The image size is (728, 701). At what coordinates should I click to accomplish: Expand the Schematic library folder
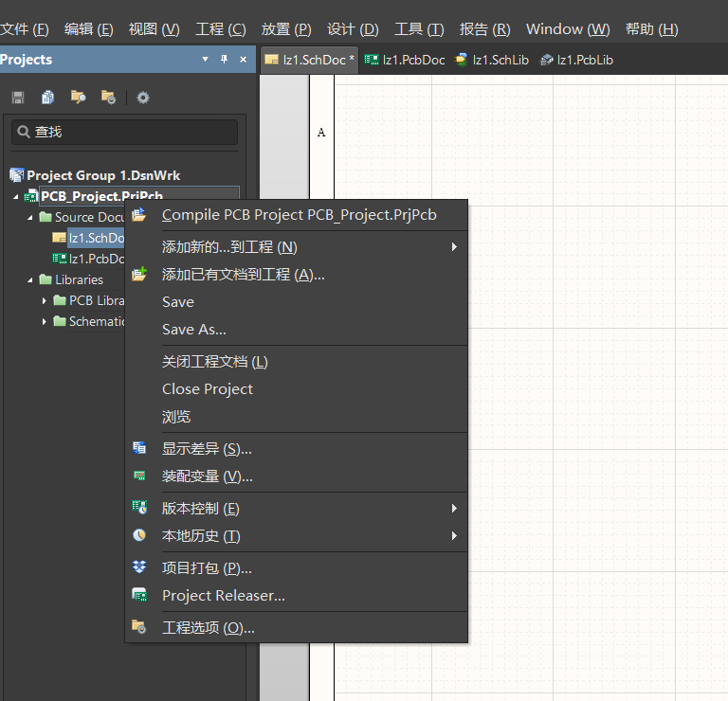(45, 321)
